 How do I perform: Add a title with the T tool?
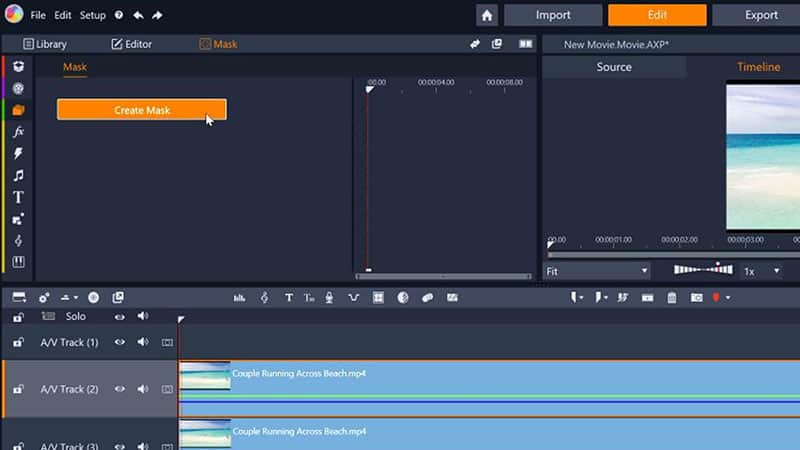coord(289,297)
